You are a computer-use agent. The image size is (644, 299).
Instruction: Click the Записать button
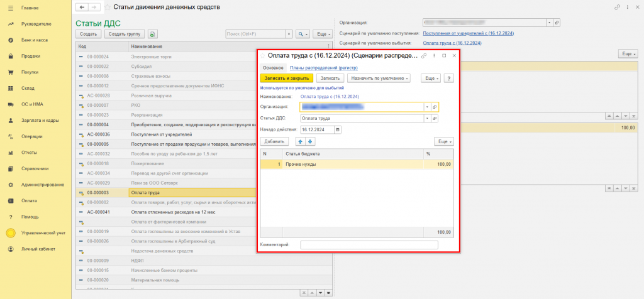[x=330, y=78]
